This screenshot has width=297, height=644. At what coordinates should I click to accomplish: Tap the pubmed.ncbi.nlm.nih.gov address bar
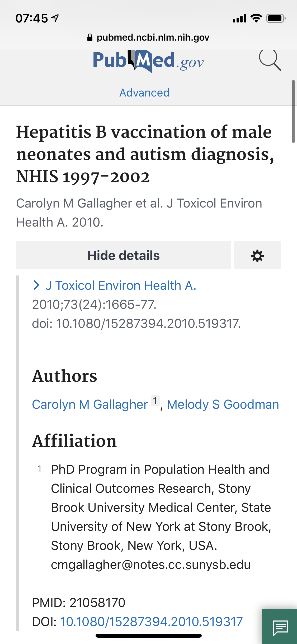tap(148, 38)
